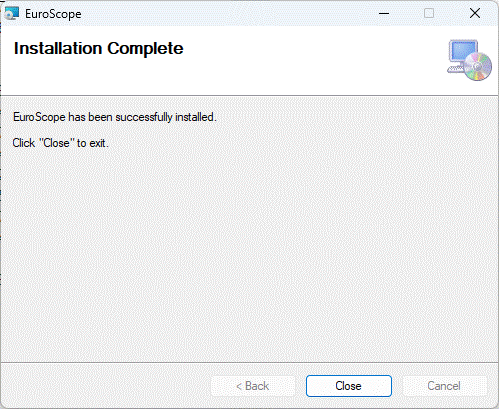Image resolution: width=499 pixels, height=409 pixels.
Task: Click the divider line above the footer buttons
Action: (x=249, y=362)
